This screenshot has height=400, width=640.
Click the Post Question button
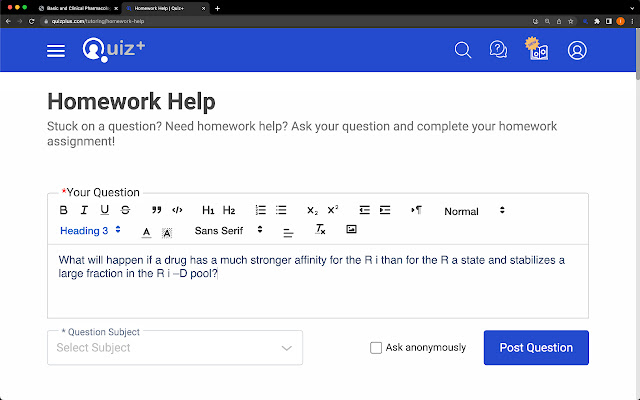(536, 348)
